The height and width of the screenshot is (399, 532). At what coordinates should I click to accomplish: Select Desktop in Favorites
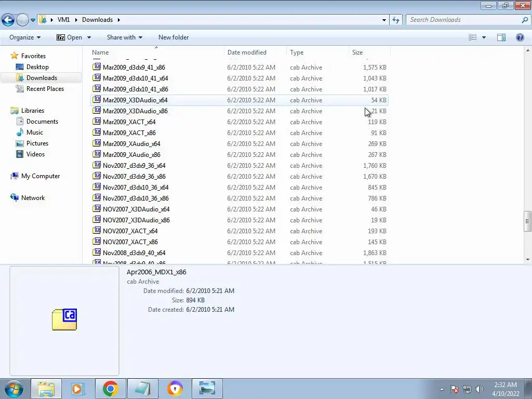37,67
